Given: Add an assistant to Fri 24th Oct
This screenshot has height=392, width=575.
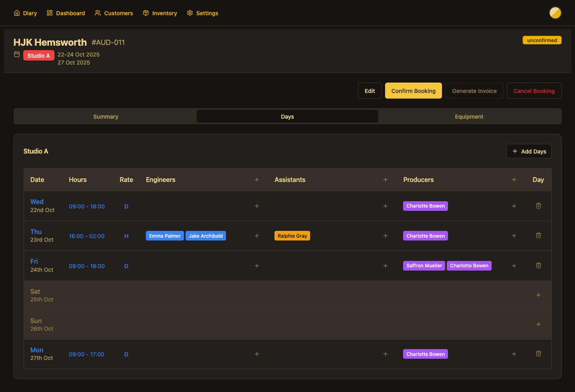Looking at the screenshot, I should 385,266.
